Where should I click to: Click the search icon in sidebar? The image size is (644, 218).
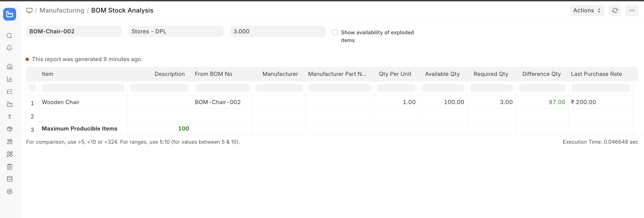coord(9,36)
